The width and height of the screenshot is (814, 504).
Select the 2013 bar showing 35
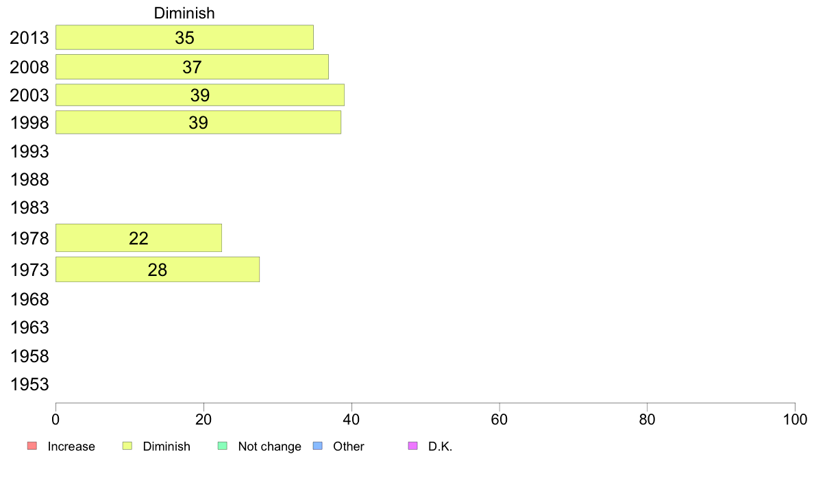point(184,38)
